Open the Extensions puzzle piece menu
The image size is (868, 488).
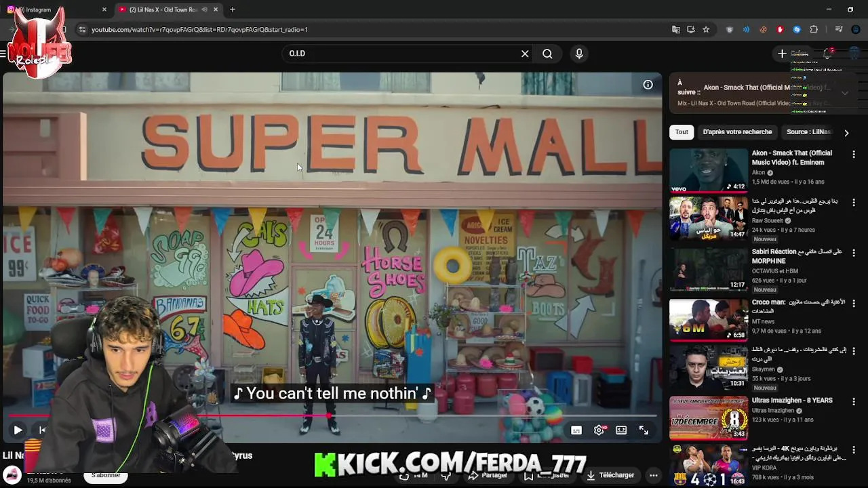click(x=814, y=29)
